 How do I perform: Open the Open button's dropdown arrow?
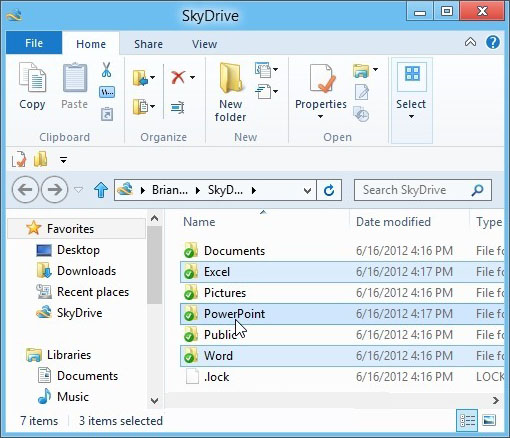pos(375,69)
